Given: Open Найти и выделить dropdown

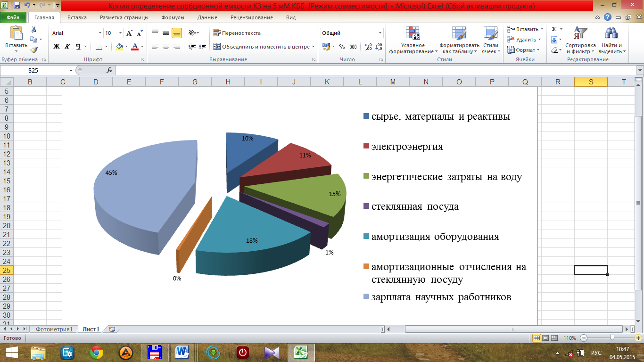Looking at the screenshot, I should 612,40.
